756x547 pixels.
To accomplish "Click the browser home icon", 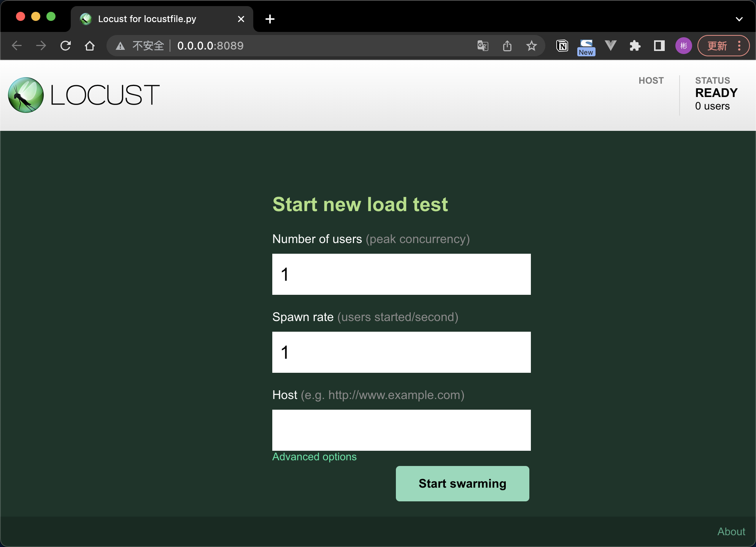I will pos(90,46).
